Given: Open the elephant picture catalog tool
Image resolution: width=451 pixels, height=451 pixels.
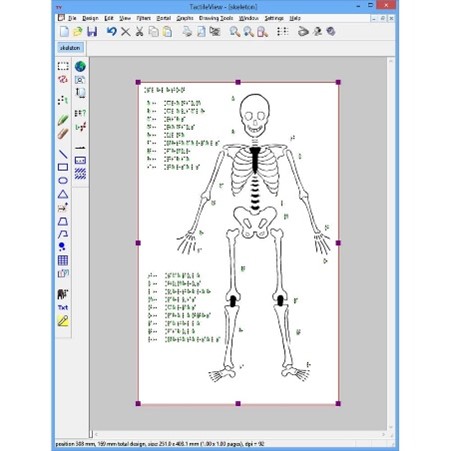Looking at the screenshot, I should (63, 294).
